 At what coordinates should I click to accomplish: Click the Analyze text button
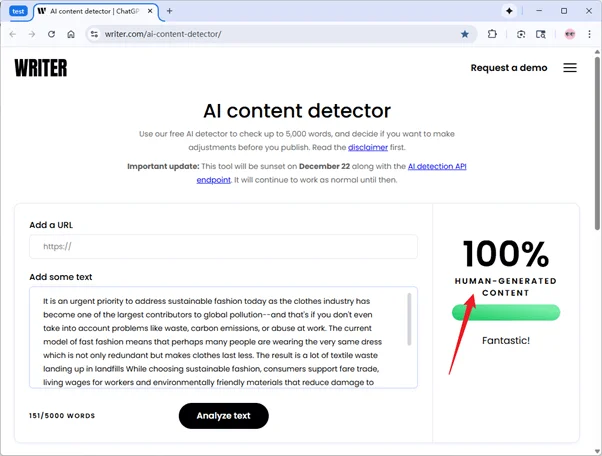[224, 416]
